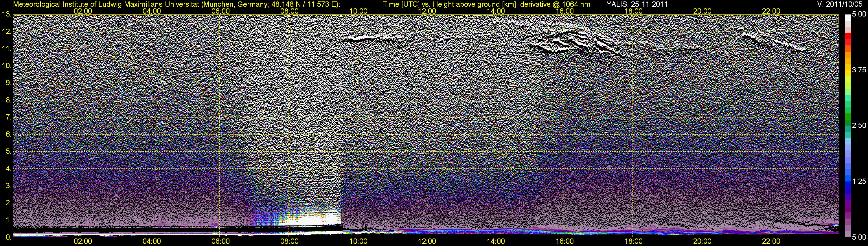The image size is (868, 246).
Task: Select the 22:00 label on the top time axis
Action: [771, 11]
